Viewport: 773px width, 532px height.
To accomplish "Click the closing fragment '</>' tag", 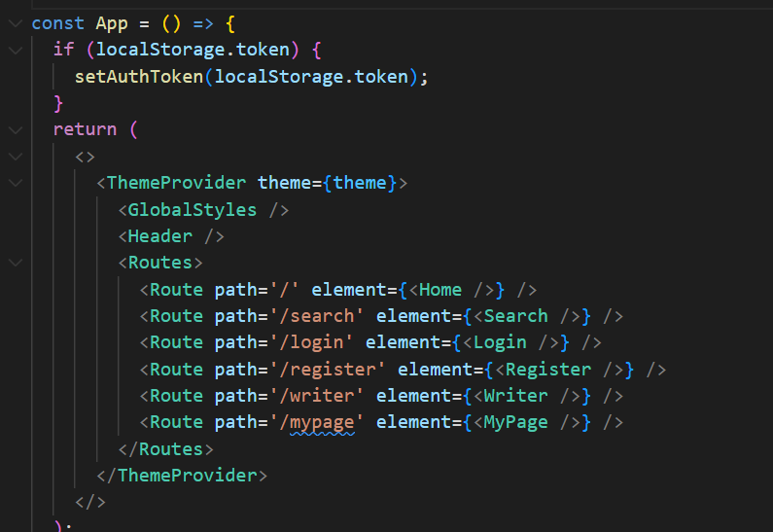I will click(x=90, y=503).
